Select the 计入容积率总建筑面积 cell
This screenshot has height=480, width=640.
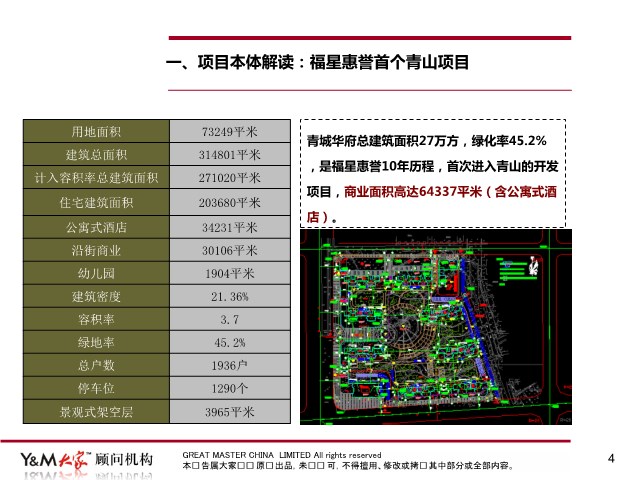coord(96,178)
